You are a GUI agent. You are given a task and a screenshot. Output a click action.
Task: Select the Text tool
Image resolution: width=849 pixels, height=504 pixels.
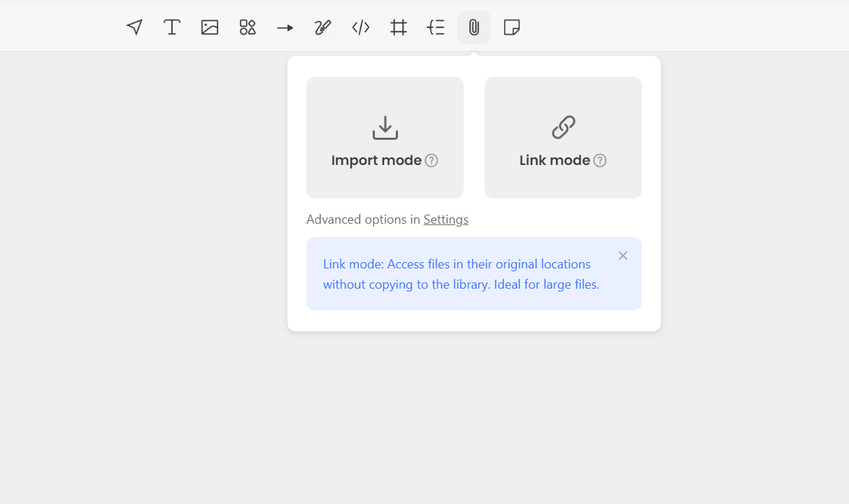point(172,27)
